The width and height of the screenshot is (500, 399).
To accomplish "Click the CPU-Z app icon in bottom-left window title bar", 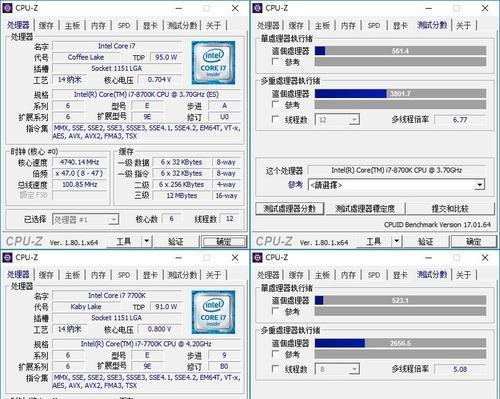I will 7,257.
